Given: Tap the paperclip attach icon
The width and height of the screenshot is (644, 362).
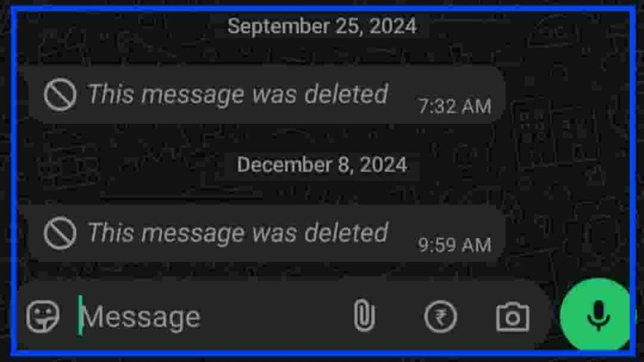Looking at the screenshot, I should 364,315.
